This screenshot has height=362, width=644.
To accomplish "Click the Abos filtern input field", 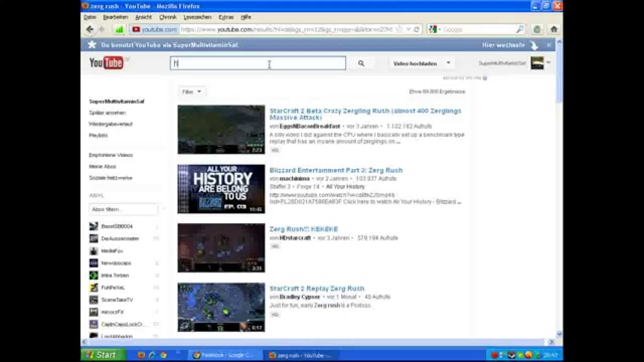I will pyautogui.click(x=123, y=209).
